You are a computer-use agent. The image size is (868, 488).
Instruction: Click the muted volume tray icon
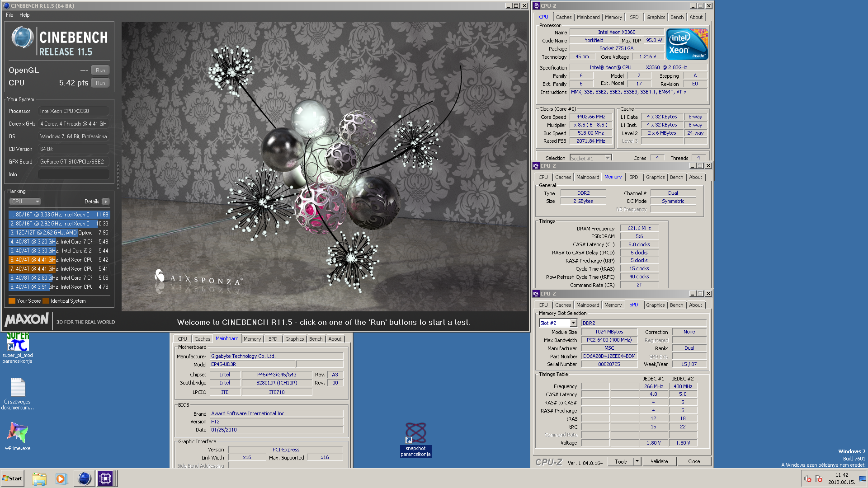coord(808,479)
